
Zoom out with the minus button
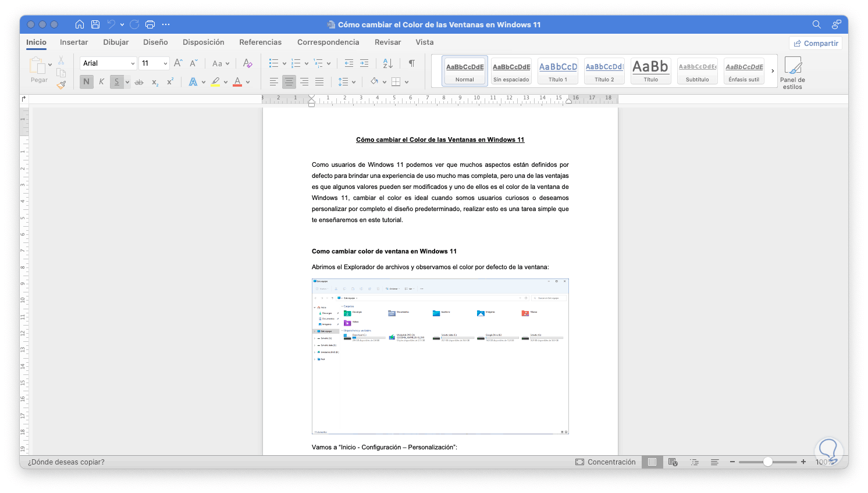732,462
